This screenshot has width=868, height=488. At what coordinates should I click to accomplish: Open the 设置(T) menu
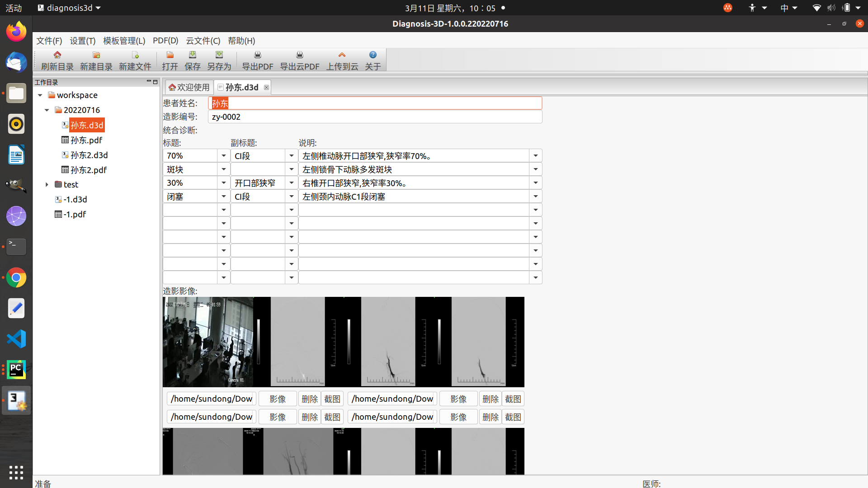click(x=83, y=41)
